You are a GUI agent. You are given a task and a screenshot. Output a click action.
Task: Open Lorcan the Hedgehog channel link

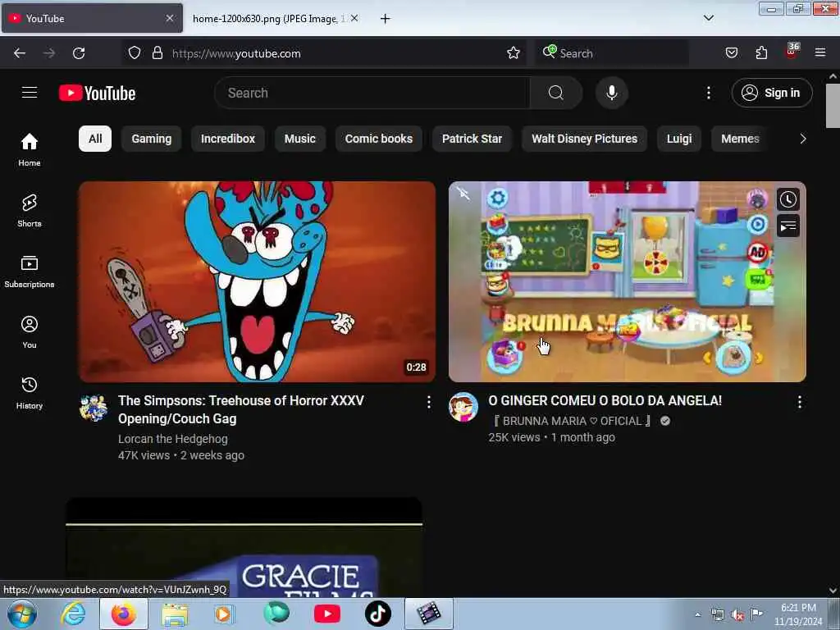(172, 439)
